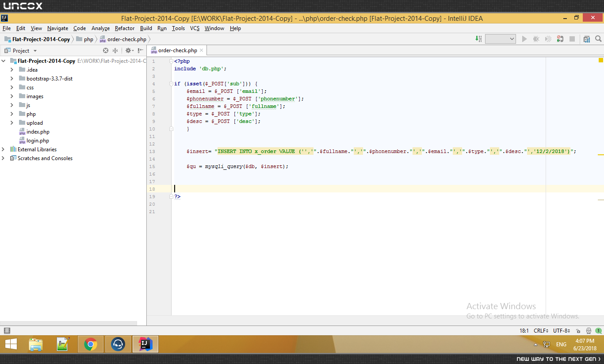This screenshot has height=364, width=604.
Task: Open the Run menu
Action: 162,28
